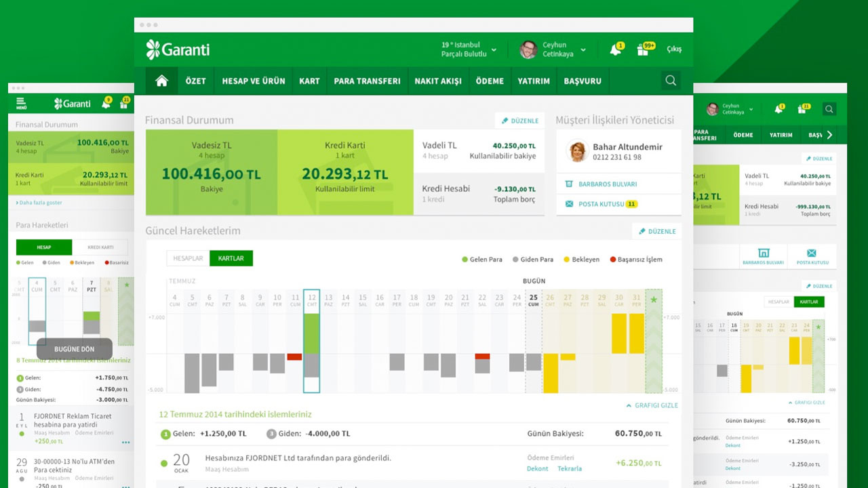Open the gift icon in the right window
868x488 pixels.
click(x=802, y=108)
